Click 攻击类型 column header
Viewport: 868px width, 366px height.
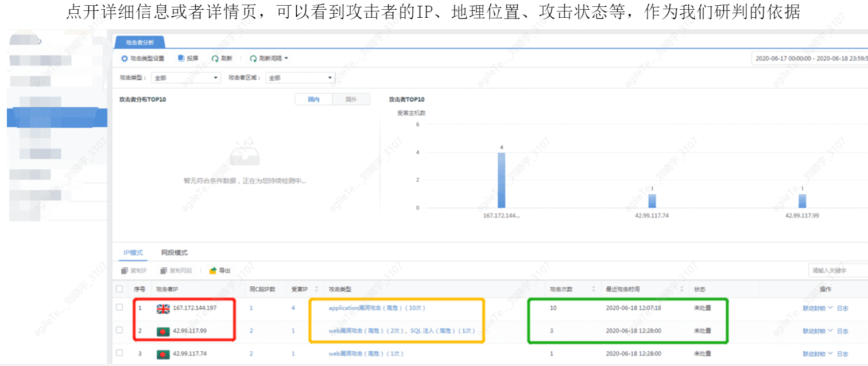[x=339, y=289]
